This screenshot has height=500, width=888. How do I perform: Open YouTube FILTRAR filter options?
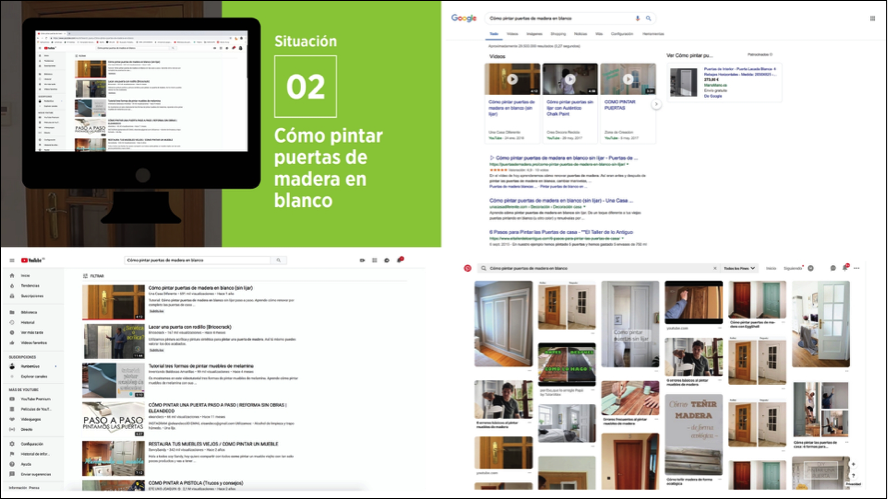point(94,274)
